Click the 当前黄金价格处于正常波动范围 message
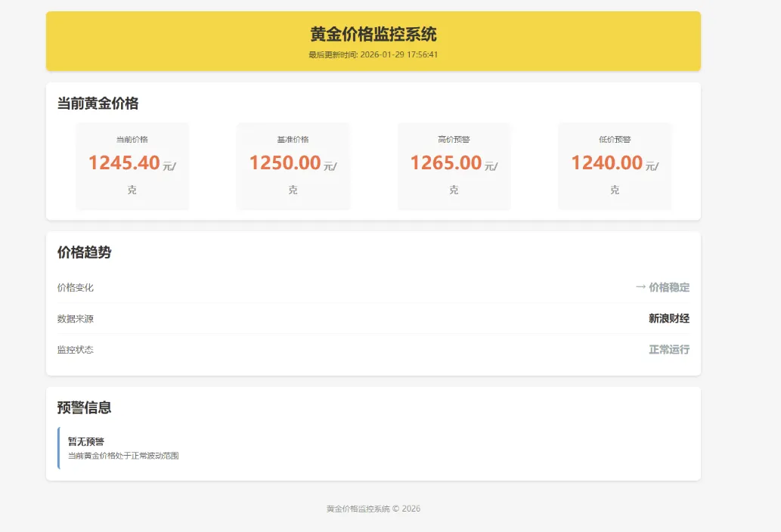The image size is (781, 532). (125, 455)
